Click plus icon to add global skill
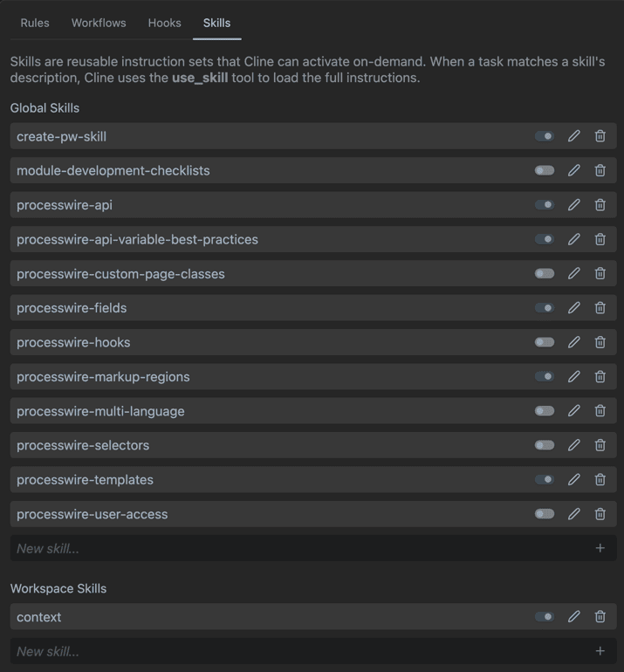624x672 pixels. tap(600, 548)
